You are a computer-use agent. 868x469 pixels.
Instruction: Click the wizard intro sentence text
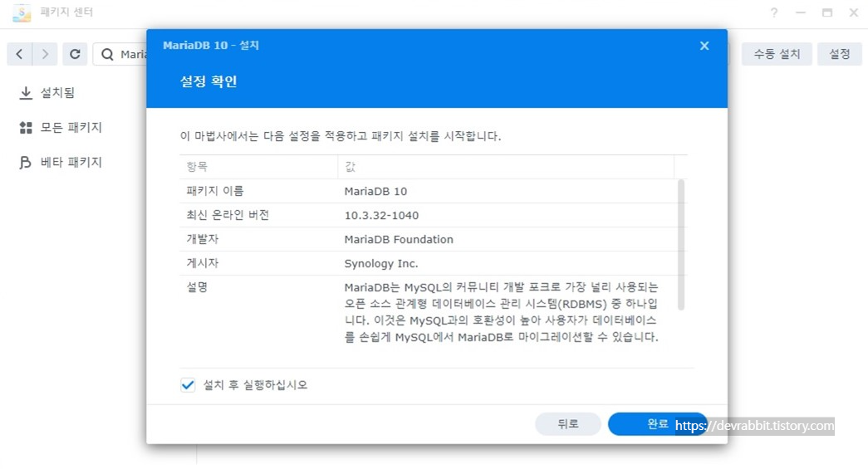pyautogui.click(x=340, y=136)
